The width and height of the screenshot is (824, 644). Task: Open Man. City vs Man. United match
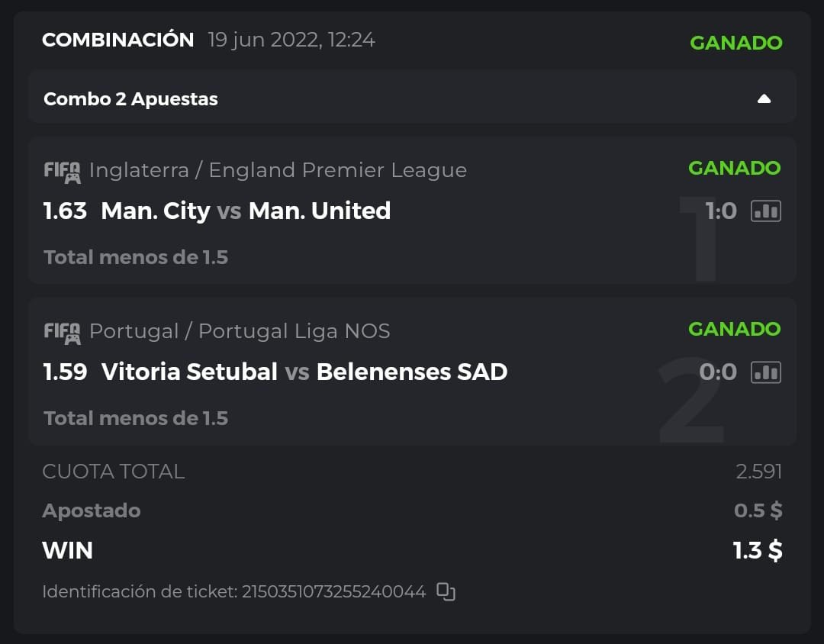(x=246, y=211)
